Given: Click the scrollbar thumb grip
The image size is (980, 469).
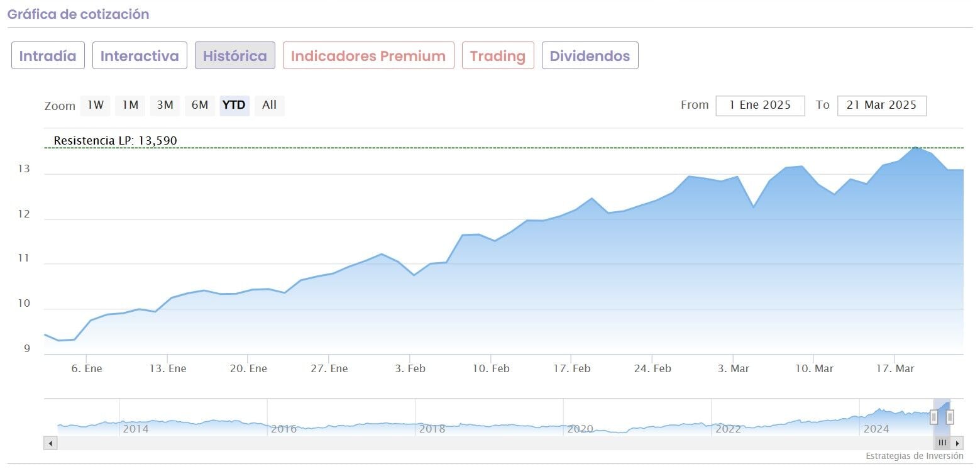Looking at the screenshot, I should point(942,443).
